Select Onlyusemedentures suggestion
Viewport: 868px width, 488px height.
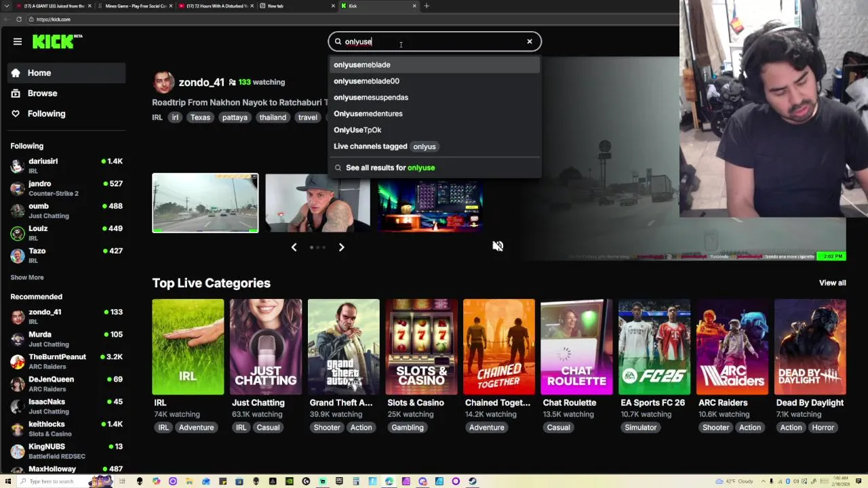pyautogui.click(x=435, y=113)
